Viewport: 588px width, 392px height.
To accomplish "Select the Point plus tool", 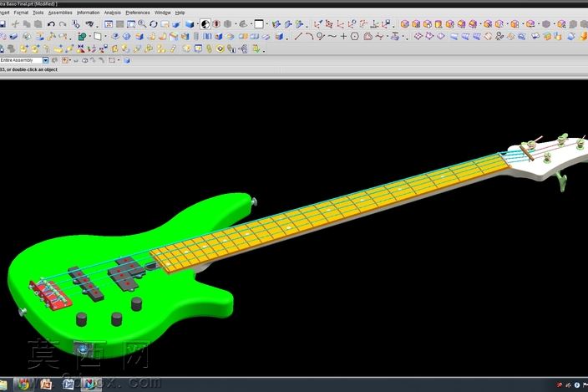I will coord(343,37).
